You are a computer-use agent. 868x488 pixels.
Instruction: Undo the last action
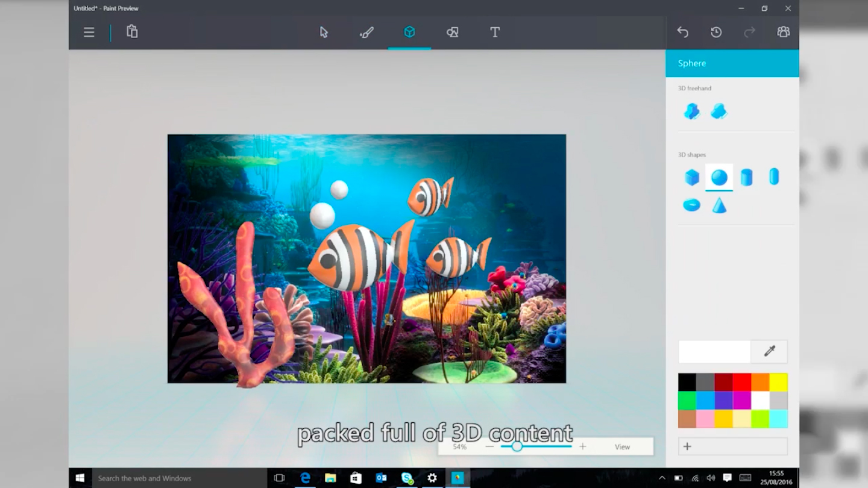point(682,33)
